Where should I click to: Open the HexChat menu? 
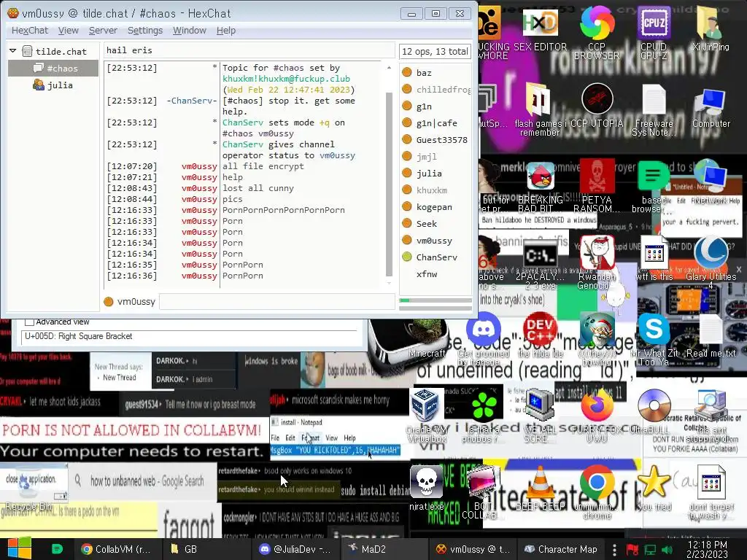[x=29, y=31]
